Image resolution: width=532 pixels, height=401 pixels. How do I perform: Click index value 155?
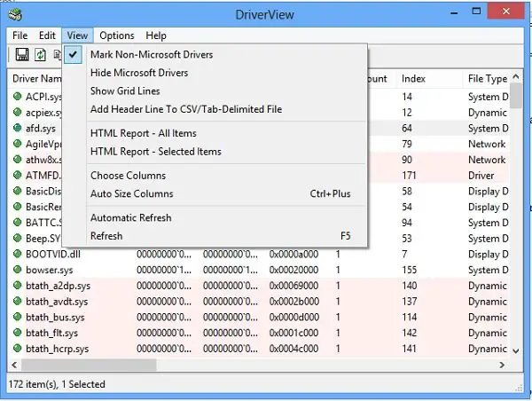(409, 270)
